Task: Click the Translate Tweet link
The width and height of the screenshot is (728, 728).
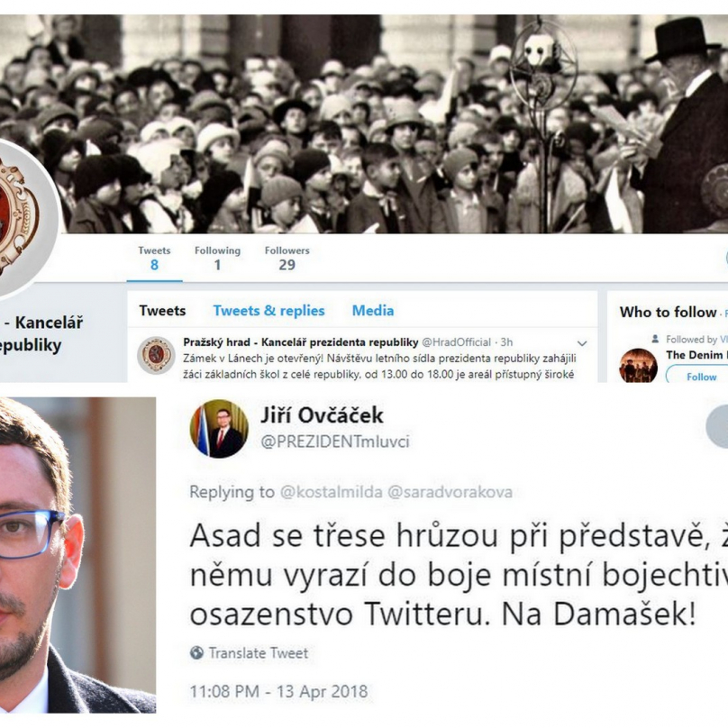Action: tap(259, 653)
